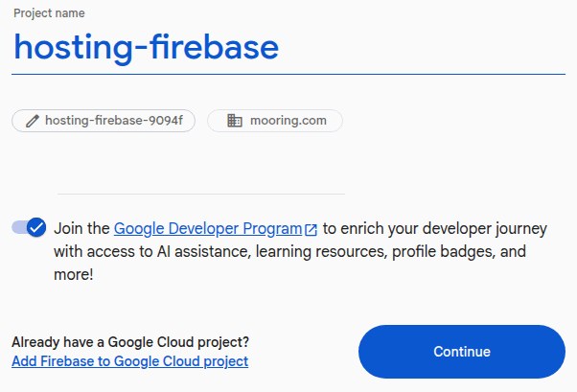Click the mooring.com text
Image resolution: width=577 pixels, height=392 pixels.
[x=288, y=121]
